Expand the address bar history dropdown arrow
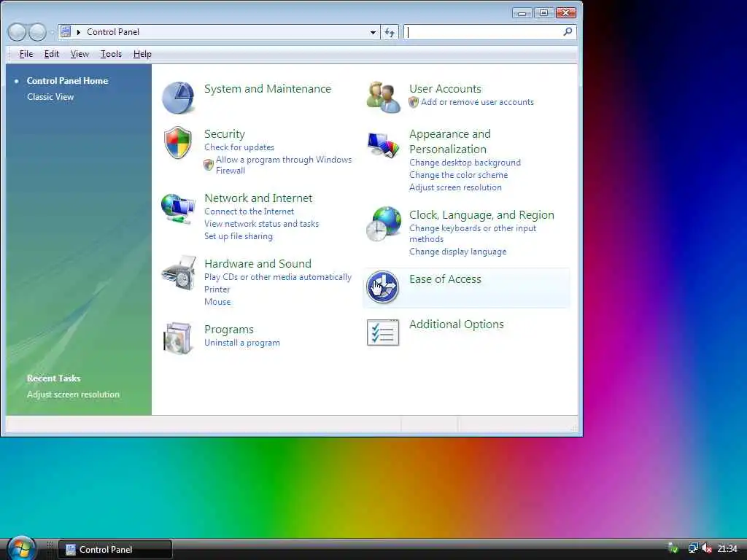Screen dimensions: 747x560 373,32
